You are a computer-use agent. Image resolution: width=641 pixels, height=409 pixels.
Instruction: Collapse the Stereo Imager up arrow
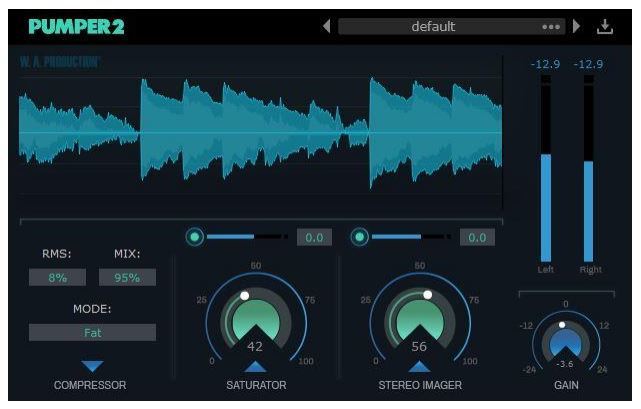(419, 366)
